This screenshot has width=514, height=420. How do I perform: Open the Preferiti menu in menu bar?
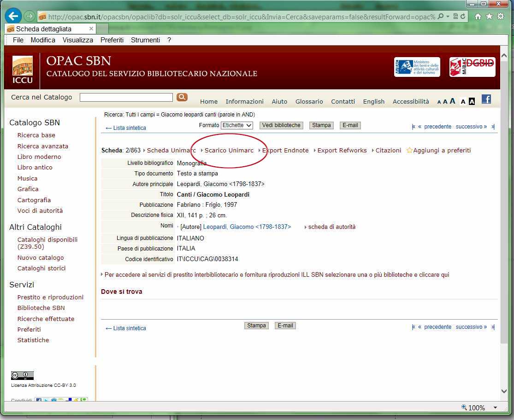pos(112,40)
